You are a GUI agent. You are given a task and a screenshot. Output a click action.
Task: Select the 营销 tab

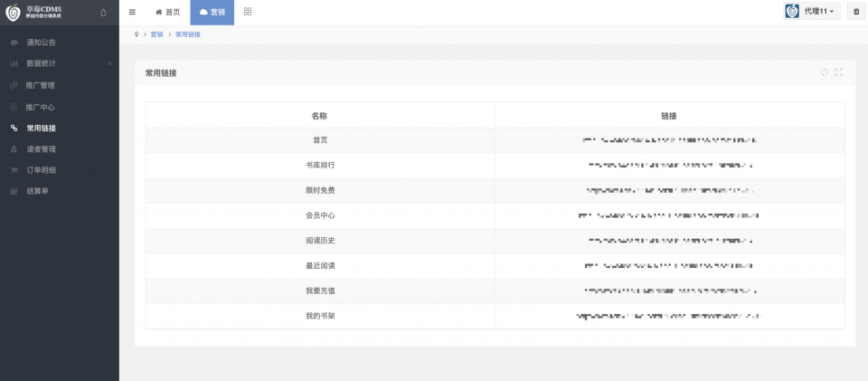tap(212, 12)
